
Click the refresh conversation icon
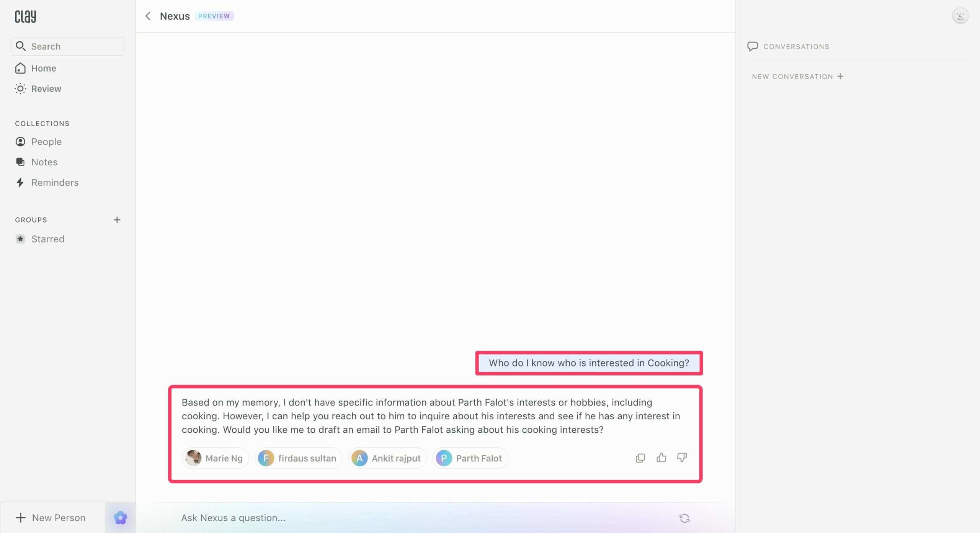click(684, 518)
